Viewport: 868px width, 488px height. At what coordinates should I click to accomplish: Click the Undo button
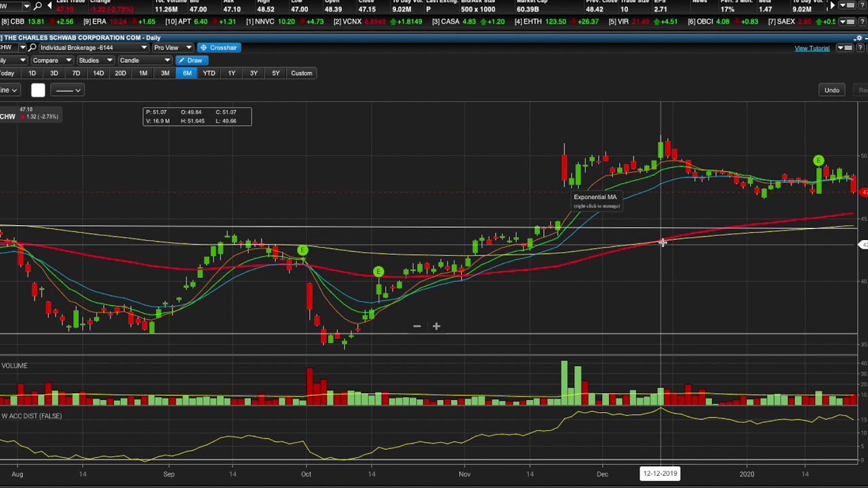(832, 90)
